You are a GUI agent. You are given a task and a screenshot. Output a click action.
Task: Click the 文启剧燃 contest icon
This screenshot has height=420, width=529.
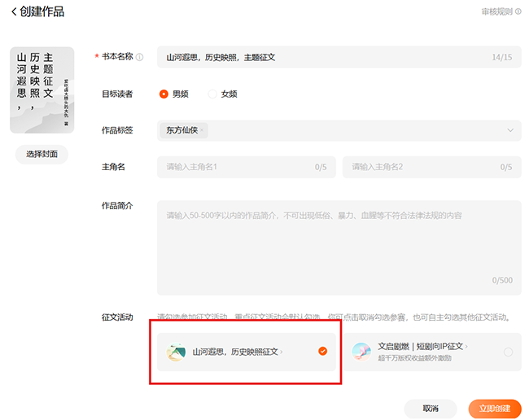361,352
